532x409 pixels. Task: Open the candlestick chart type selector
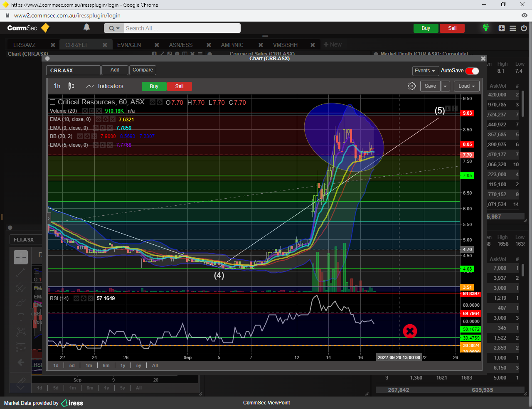[71, 86]
